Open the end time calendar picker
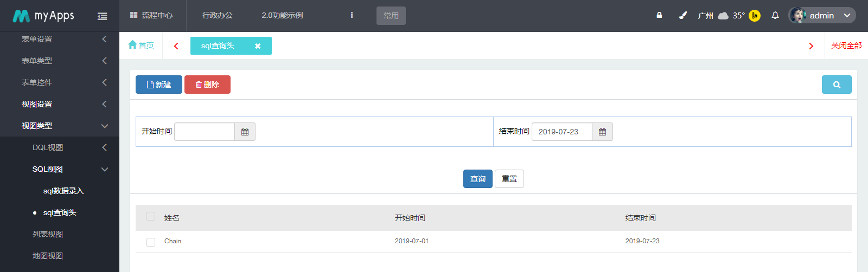The height and width of the screenshot is (272, 868). click(x=602, y=132)
